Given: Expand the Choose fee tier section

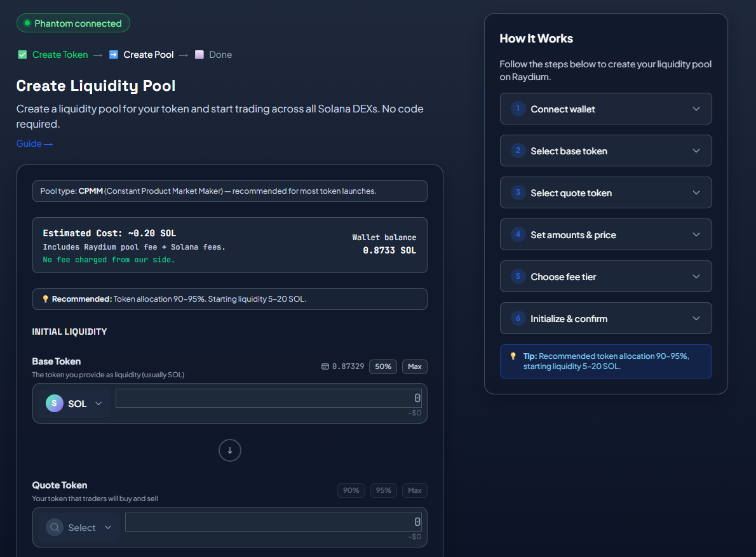Looking at the screenshot, I should point(605,276).
